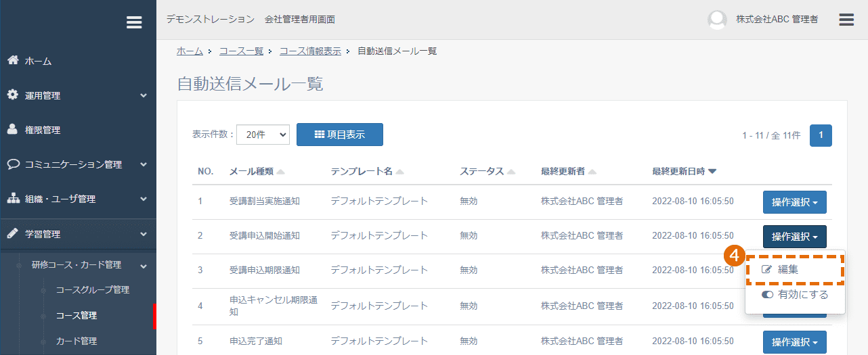
Task: Toggle the sidebar hamburger menu icon
Action: (x=134, y=22)
